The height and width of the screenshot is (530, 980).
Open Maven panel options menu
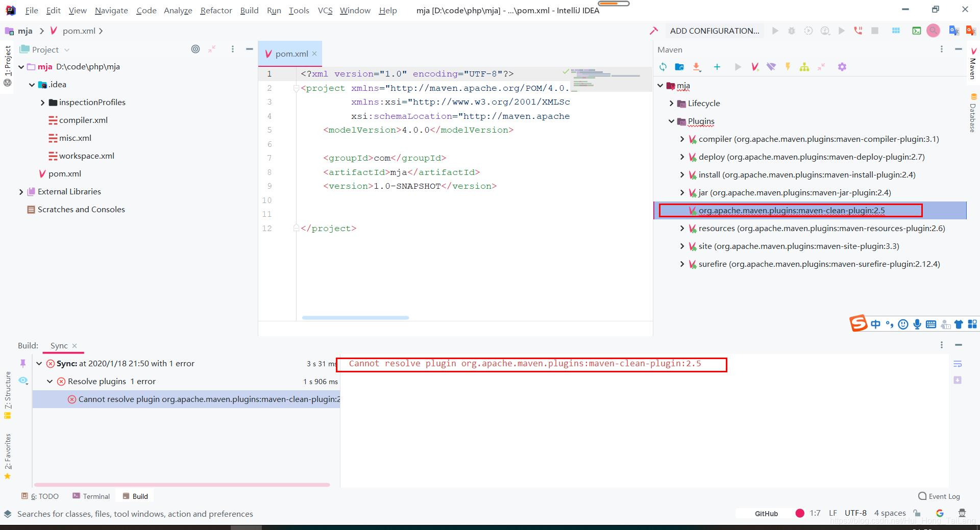[942, 49]
